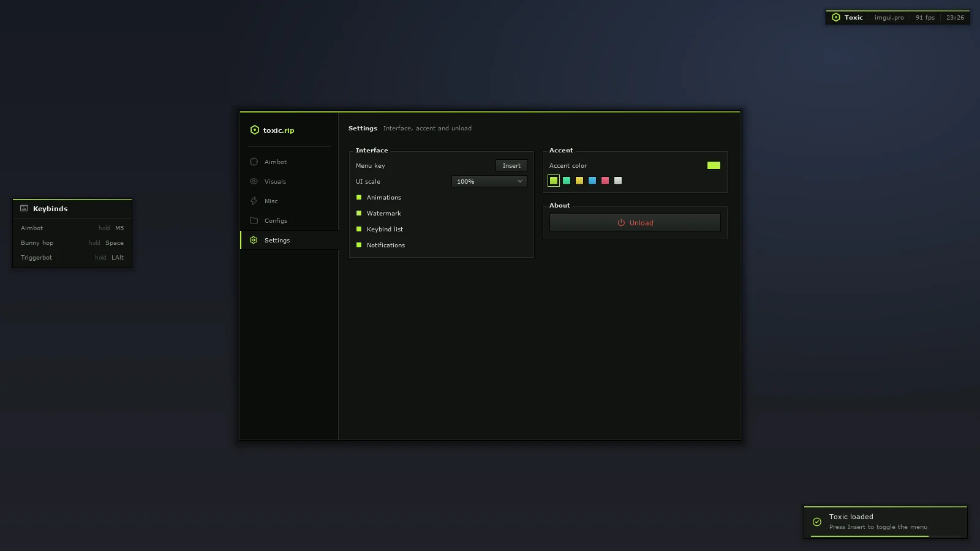
Task: Open the UI scale 100% dropdown
Action: pyautogui.click(x=489, y=181)
